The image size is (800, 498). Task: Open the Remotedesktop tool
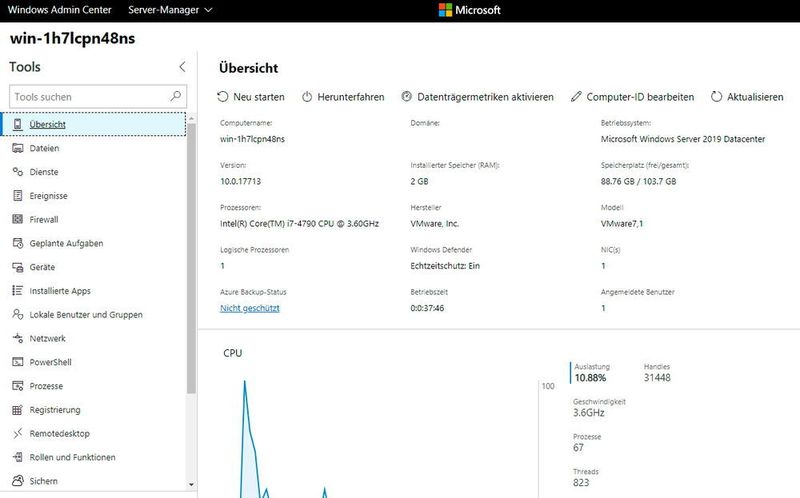(x=94, y=434)
